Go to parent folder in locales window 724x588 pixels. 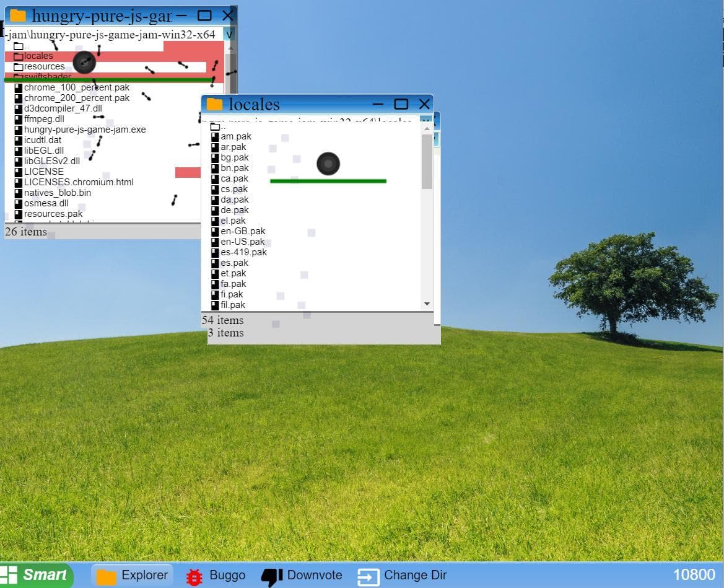tap(218, 126)
